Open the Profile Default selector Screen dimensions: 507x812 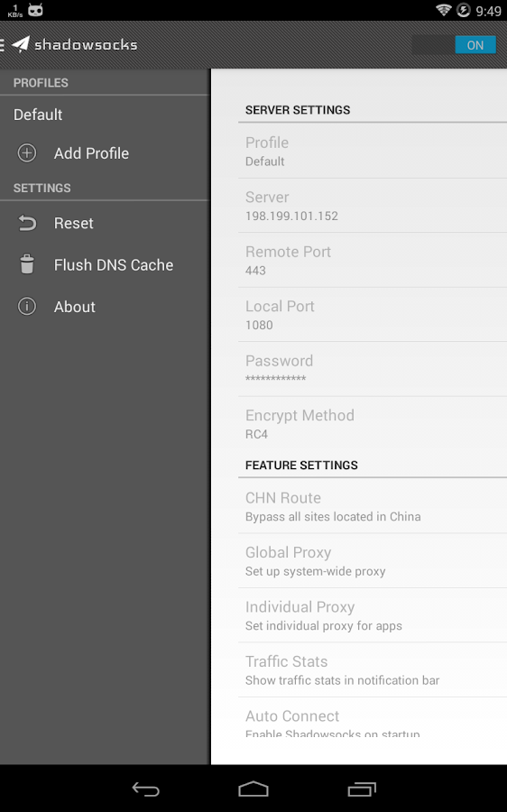tap(373, 152)
